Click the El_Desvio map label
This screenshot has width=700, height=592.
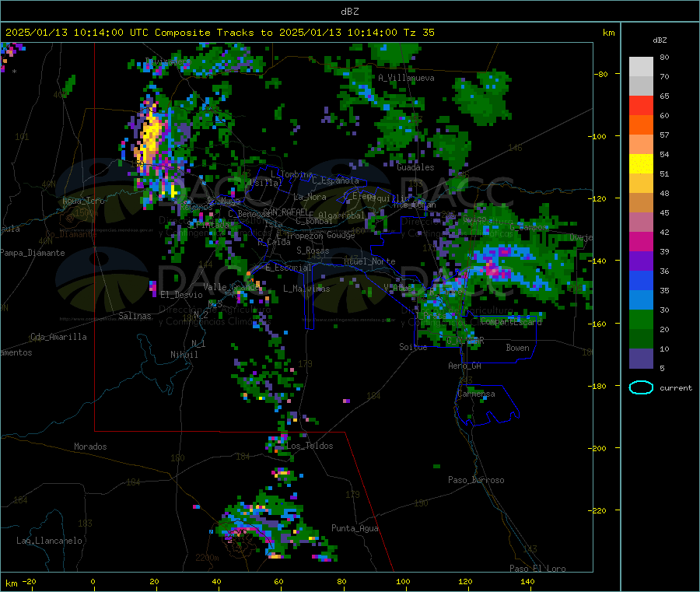[x=181, y=295]
